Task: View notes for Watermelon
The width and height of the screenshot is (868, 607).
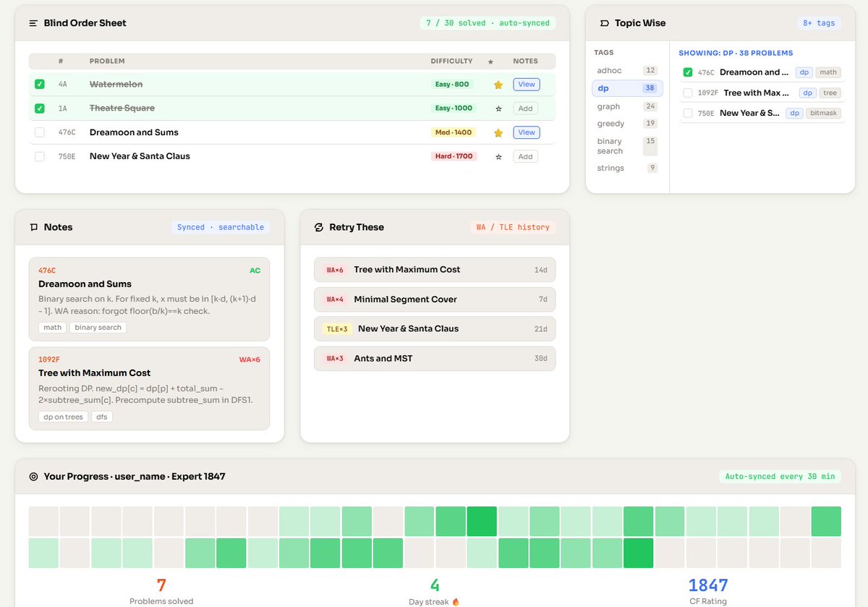Action: pos(527,85)
